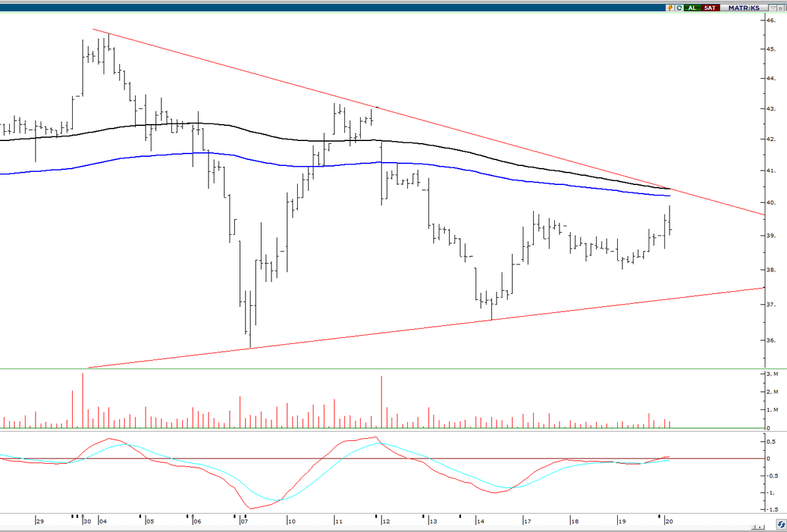Click the 36 price axis label
The width and height of the screenshot is (787, 532).
(771, 340)
